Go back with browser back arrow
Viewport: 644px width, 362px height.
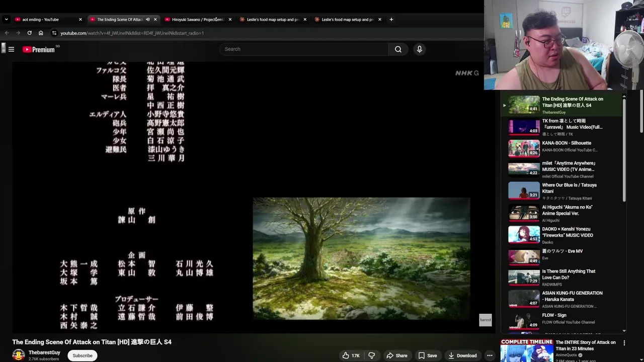[7, 33]
